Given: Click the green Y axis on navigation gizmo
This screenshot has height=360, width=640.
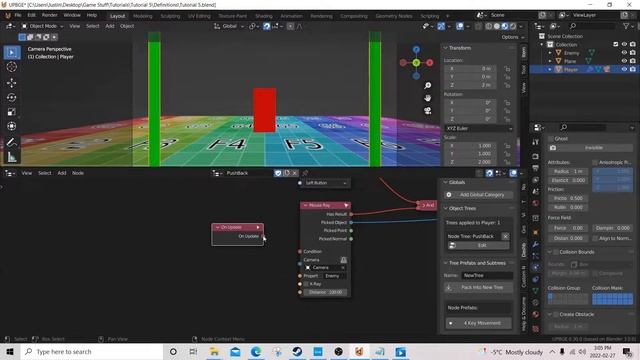Looking at the screenshot, I should coord(416,63).
